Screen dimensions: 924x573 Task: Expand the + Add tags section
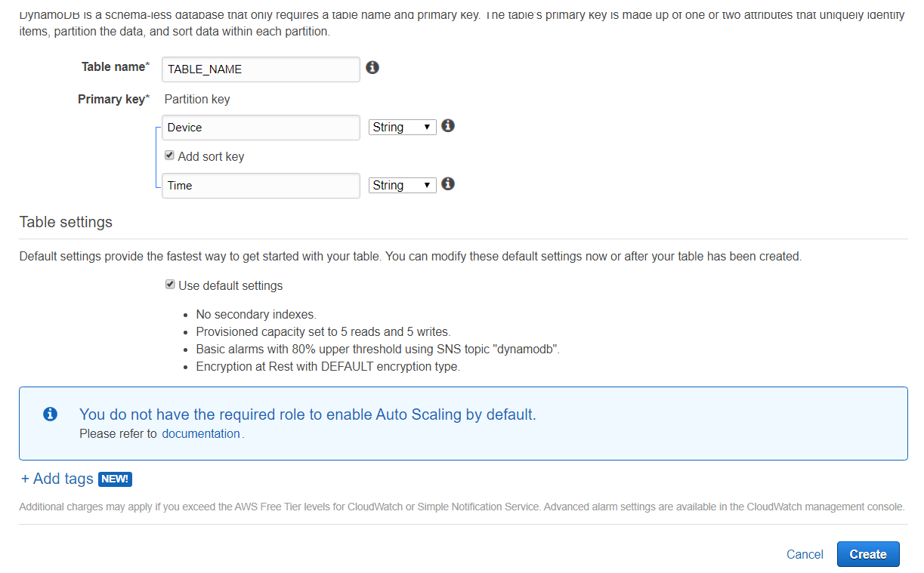57,479
